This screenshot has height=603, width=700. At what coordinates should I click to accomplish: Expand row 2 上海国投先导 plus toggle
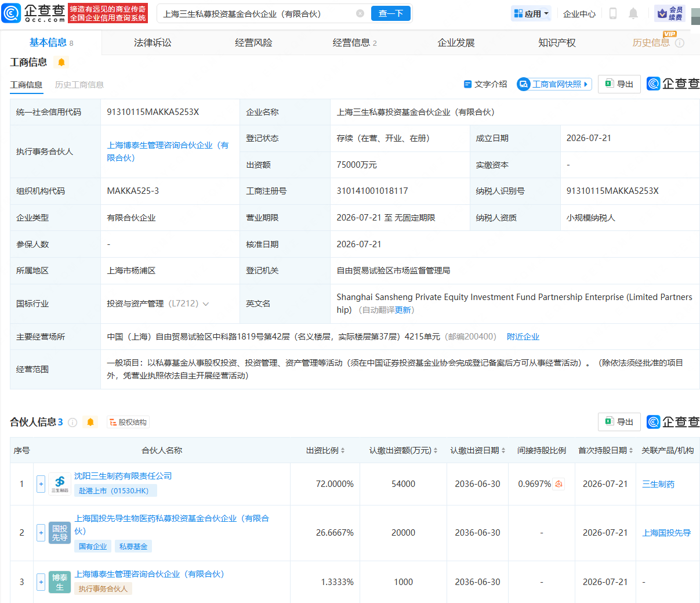[x=41, y=533]
